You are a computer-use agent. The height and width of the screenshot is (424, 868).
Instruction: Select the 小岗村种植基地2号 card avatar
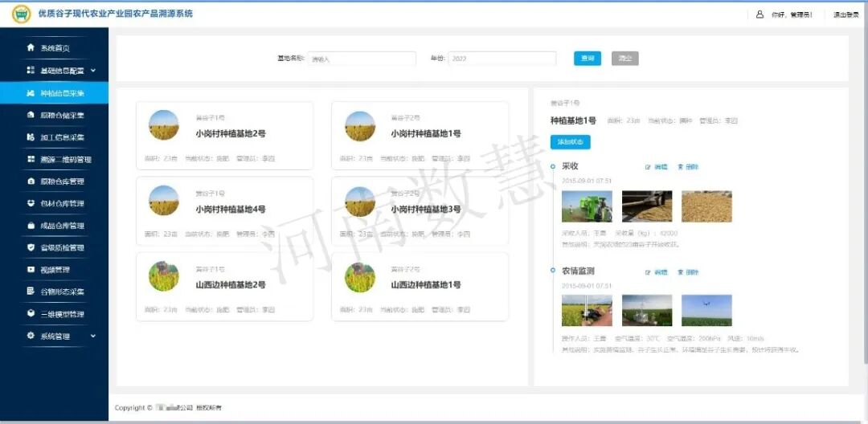(164, 125)
